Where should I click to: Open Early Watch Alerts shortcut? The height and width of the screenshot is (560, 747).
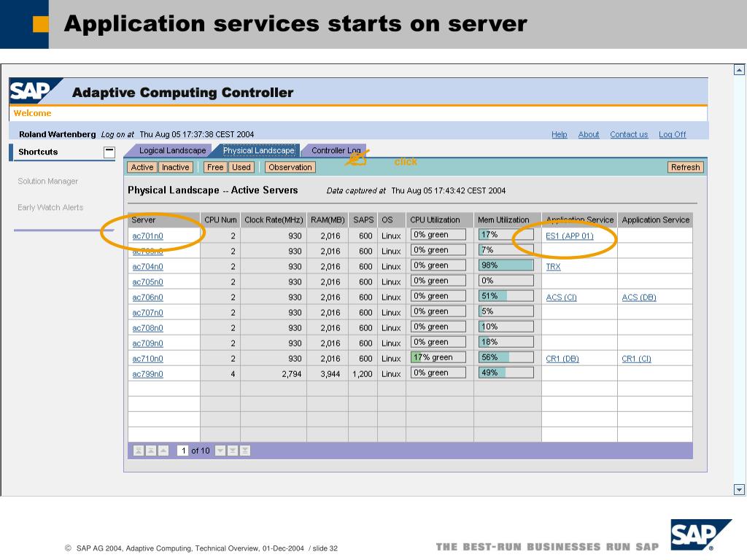[50, 208]
